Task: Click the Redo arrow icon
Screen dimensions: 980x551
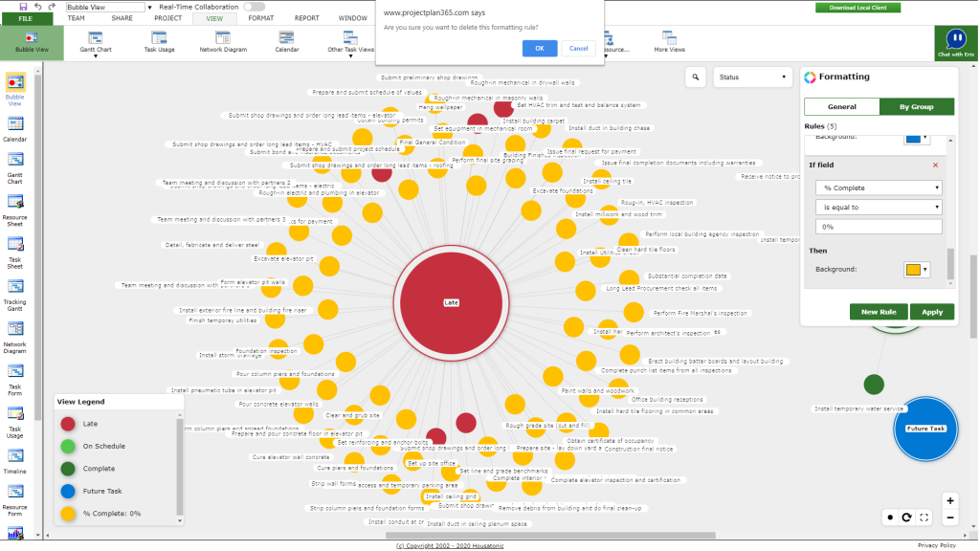Action: coord(52,7)
